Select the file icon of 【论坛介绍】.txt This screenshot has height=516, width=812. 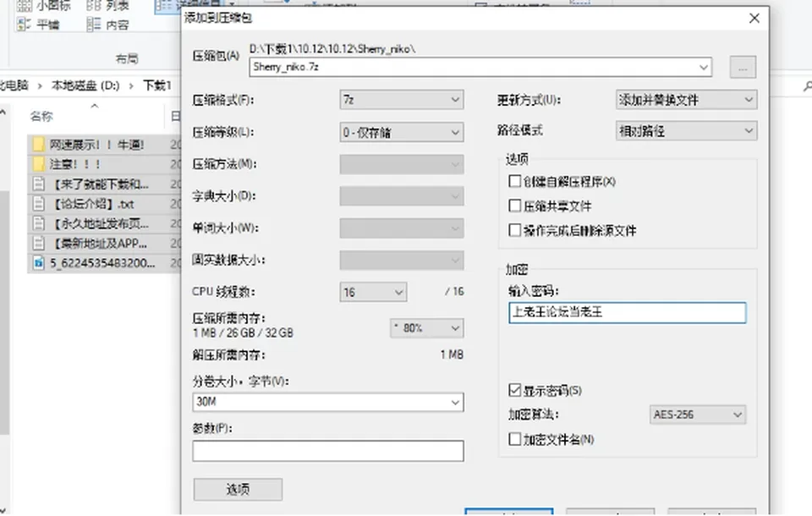point(38,204)
